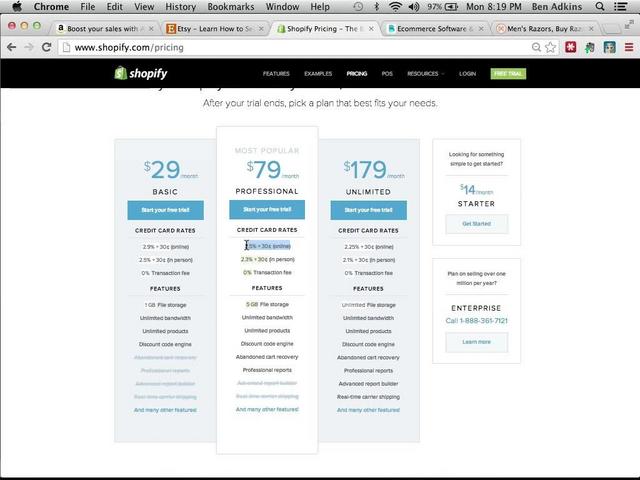Click the volume icon in the menu bar
Viewport: 640px width, 480px height.
pyautogui.click(x=414, y=7)
